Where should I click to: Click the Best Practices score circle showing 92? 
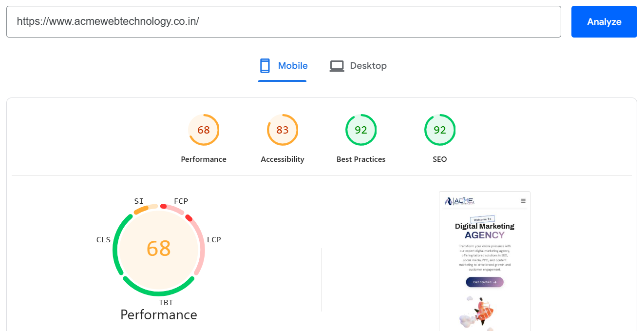point(361,130)
